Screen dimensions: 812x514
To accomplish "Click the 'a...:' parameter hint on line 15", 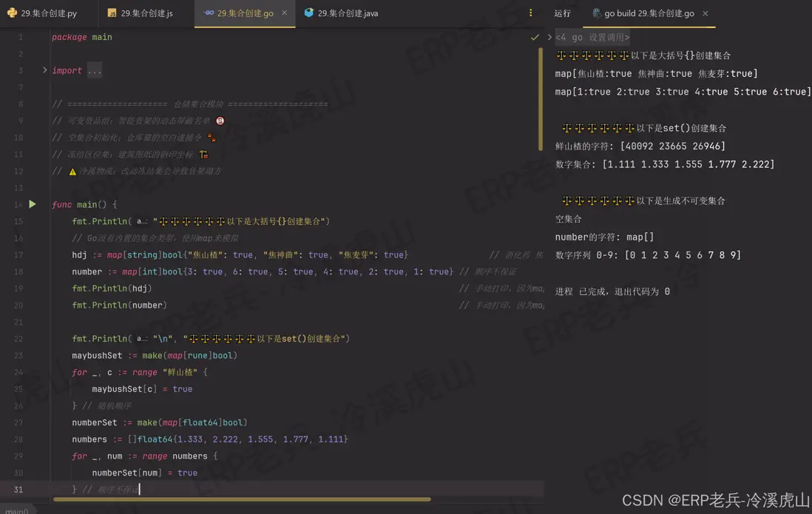I will [142, 221].
